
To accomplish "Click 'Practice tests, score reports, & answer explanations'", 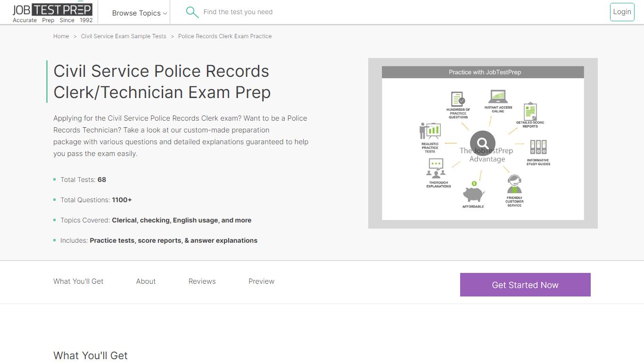I will [173, 240].
